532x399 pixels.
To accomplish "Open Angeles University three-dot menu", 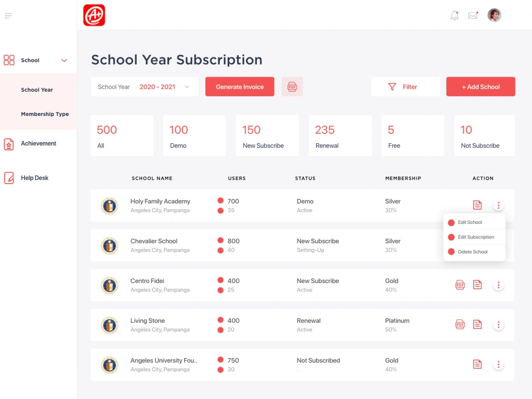I will coord(498,364).
